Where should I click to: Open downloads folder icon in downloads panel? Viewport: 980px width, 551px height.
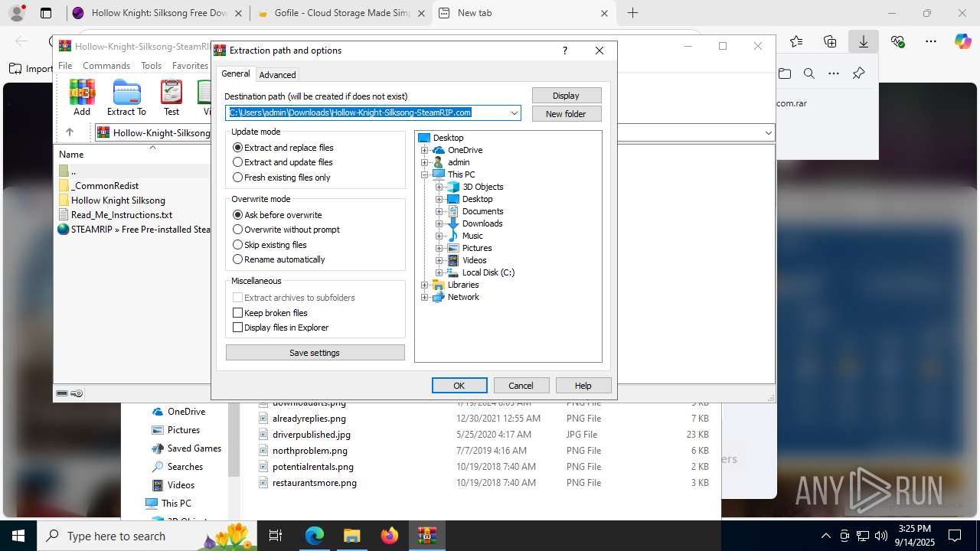(785, 73)
